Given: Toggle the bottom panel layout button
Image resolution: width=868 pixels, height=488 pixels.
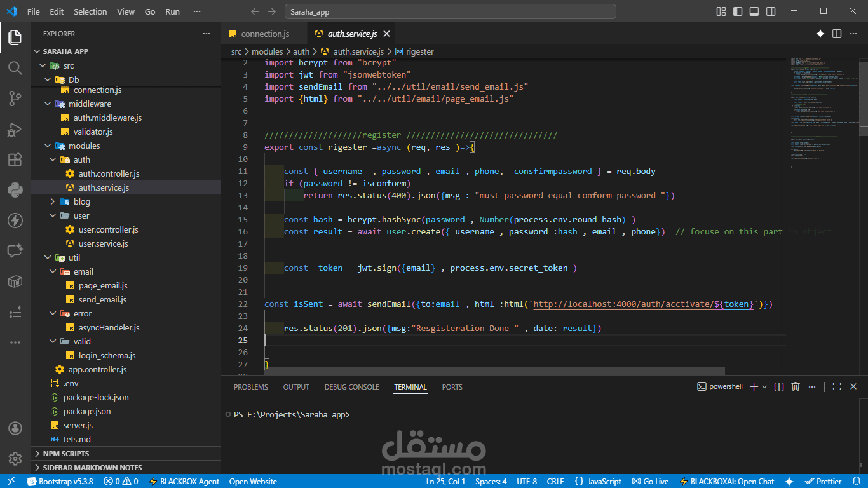Looking at the screenshot, I should pyautogui.click(x=754, y=11).
